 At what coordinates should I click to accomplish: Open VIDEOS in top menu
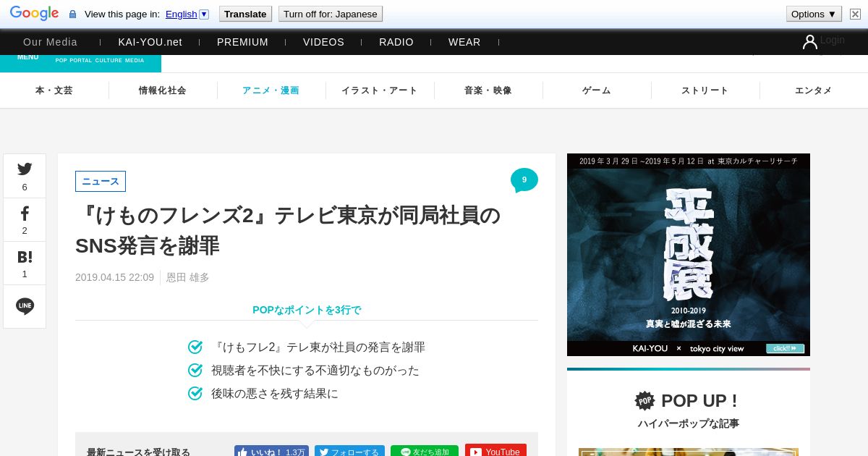tap(323, 42)
